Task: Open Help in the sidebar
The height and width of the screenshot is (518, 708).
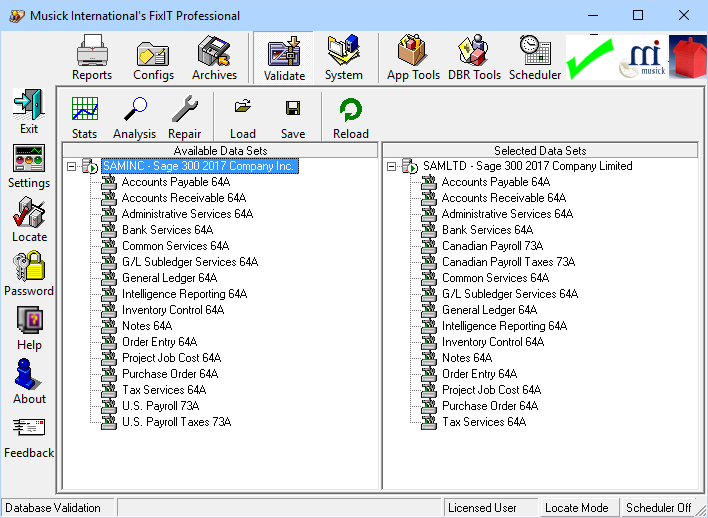Action: [29, 328]
